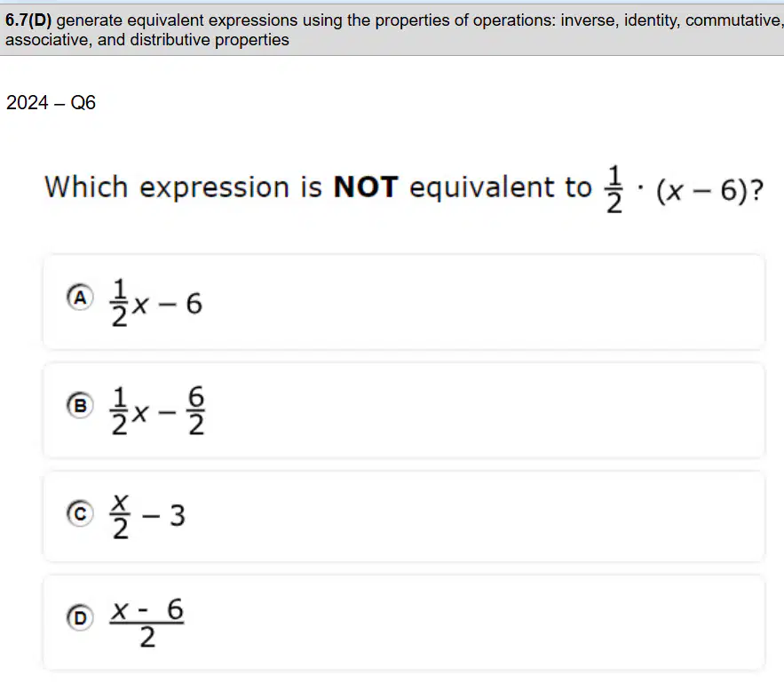
Task: Click 'associative, and distributive properties' header text
Action: pyautogui.click(x=147, y=40)
